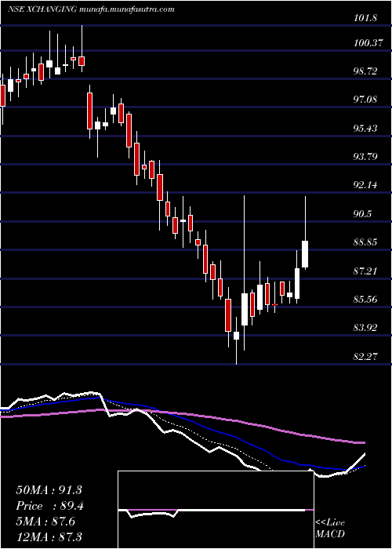Click the NSE XCHANGING munafa.munafasutra.com title text
392x549 pixels.
(91, 9)
